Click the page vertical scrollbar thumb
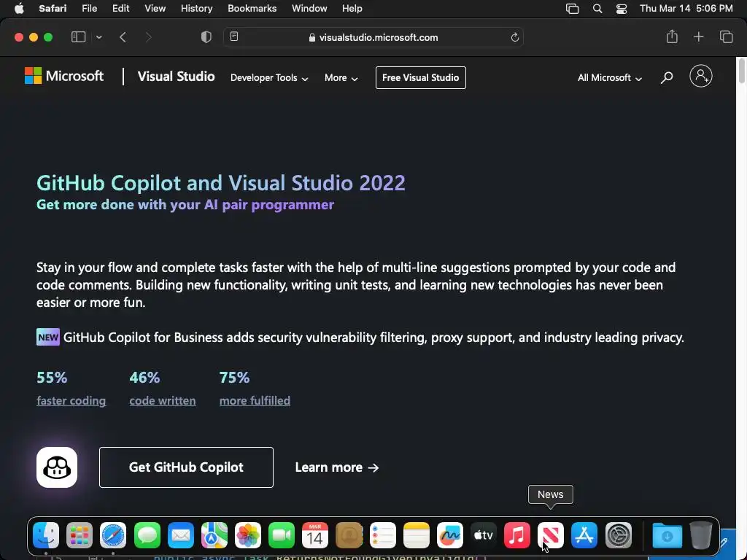The height and width of the screenshot is (560, 747). pyautogui.click(x=741, y=71)
